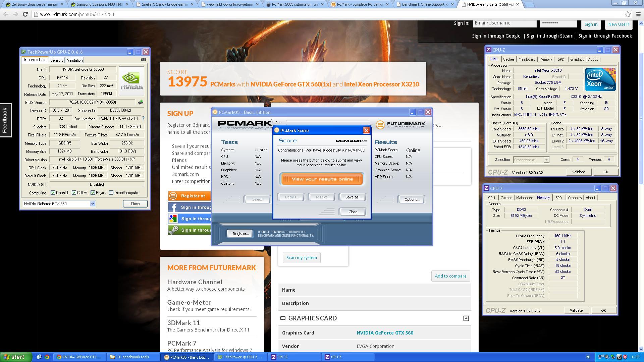Reload the page in Chrome
Viewport: 644px width, 362px height.
click(x=25, y=14)
